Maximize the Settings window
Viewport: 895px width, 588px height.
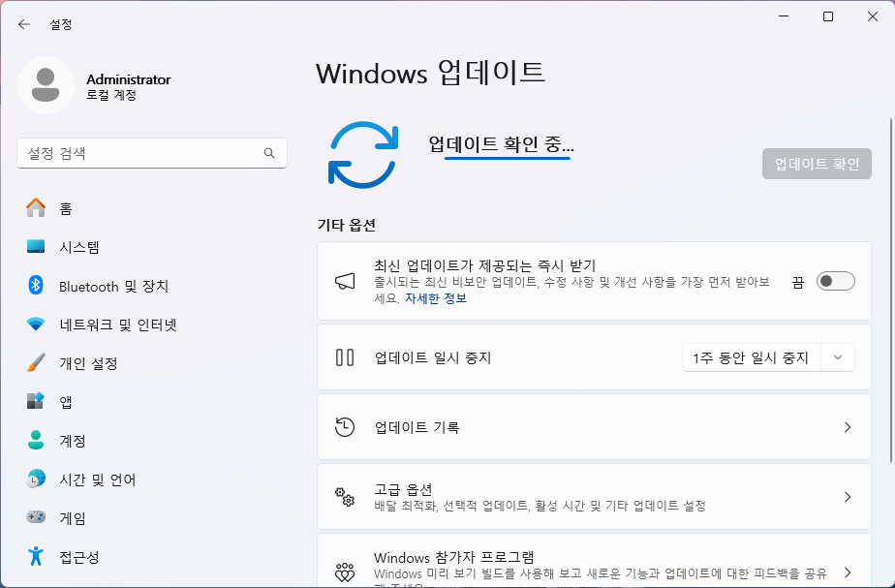828,16
